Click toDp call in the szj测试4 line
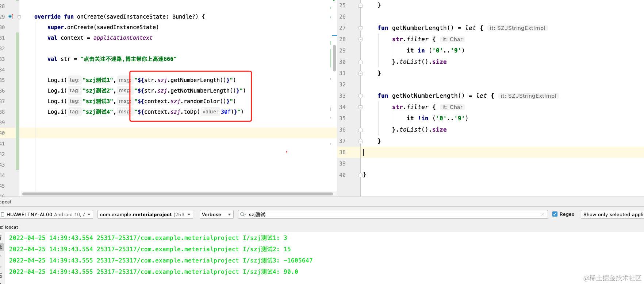The width and height of the screenshot is (644, 284). click(x=190, y=112)
